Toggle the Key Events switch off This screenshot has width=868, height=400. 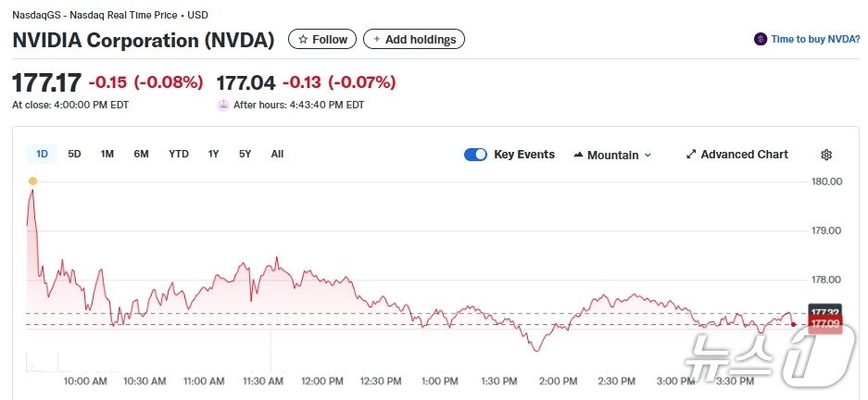tap(475, 155)
